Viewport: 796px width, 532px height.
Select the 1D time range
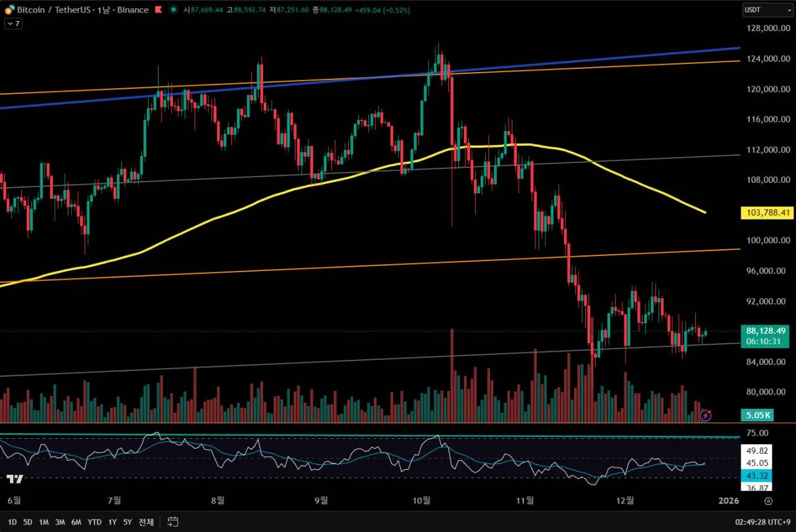coord(12,521)
